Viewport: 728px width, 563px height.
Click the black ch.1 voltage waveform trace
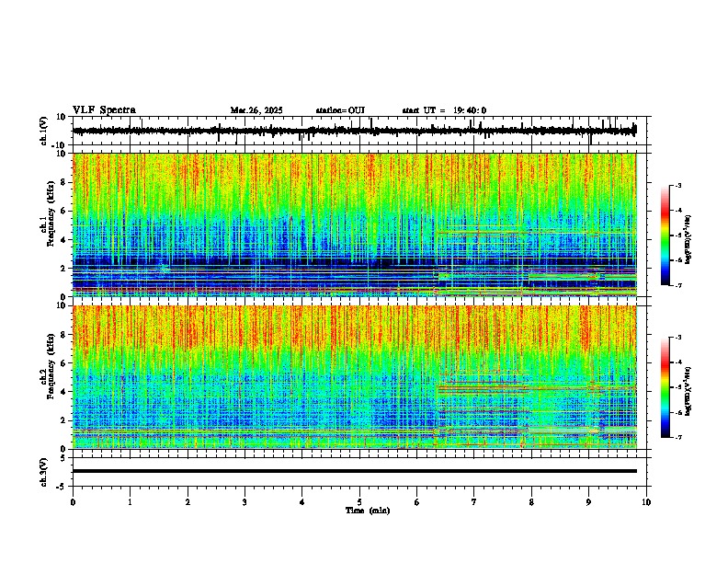[x=354, y=131]
